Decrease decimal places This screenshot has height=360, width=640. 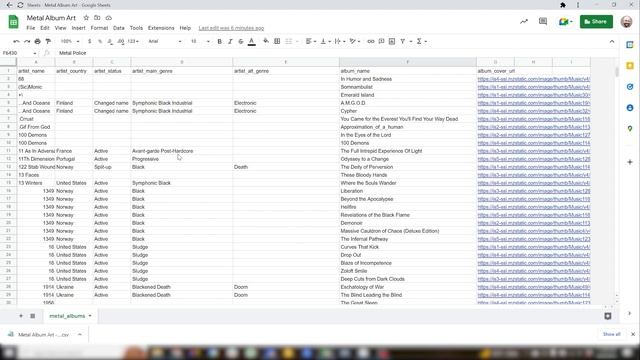click(x=110, y=41)
